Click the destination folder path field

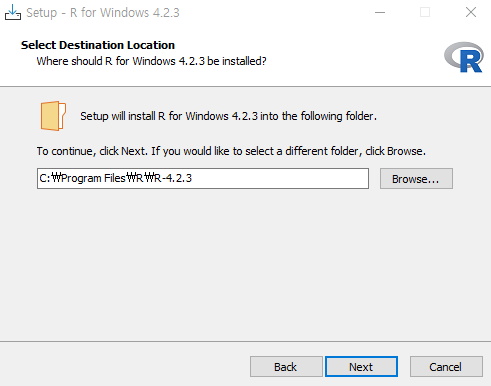[x=203, y=178]
